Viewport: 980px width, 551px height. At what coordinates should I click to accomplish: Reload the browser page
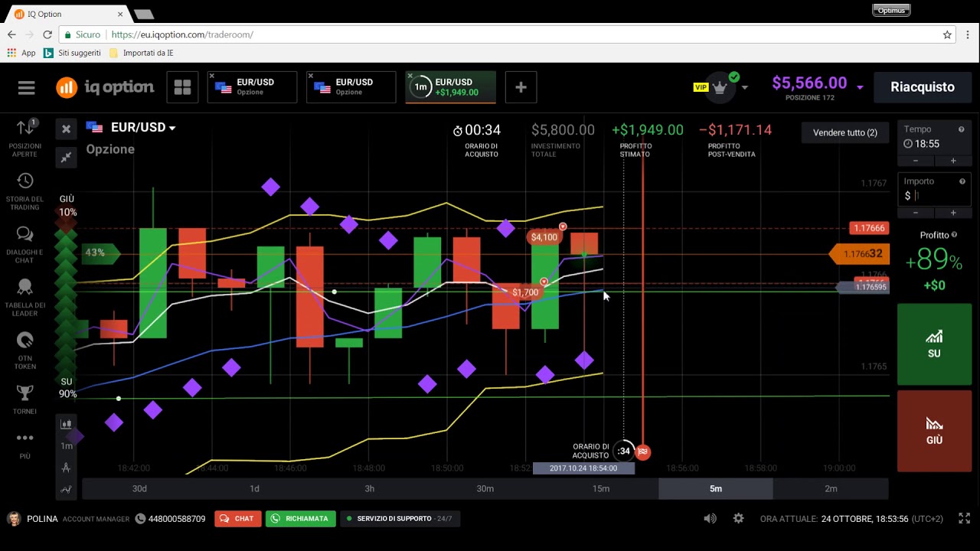[47, 34]
